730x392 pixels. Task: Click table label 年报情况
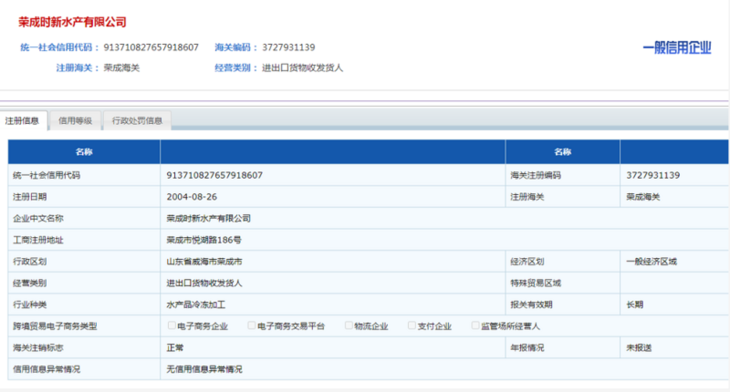point(527,348)
